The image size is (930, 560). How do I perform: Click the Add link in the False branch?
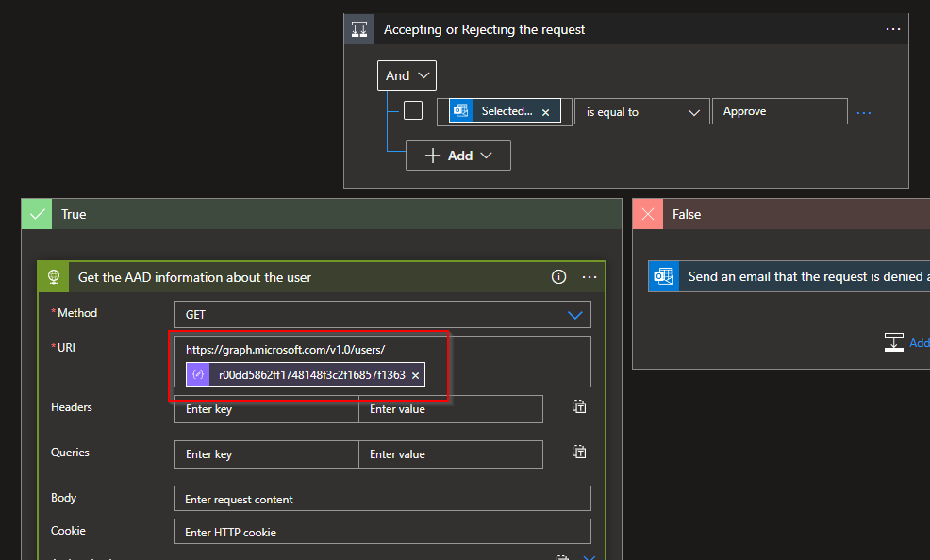[x=920, y=342]
